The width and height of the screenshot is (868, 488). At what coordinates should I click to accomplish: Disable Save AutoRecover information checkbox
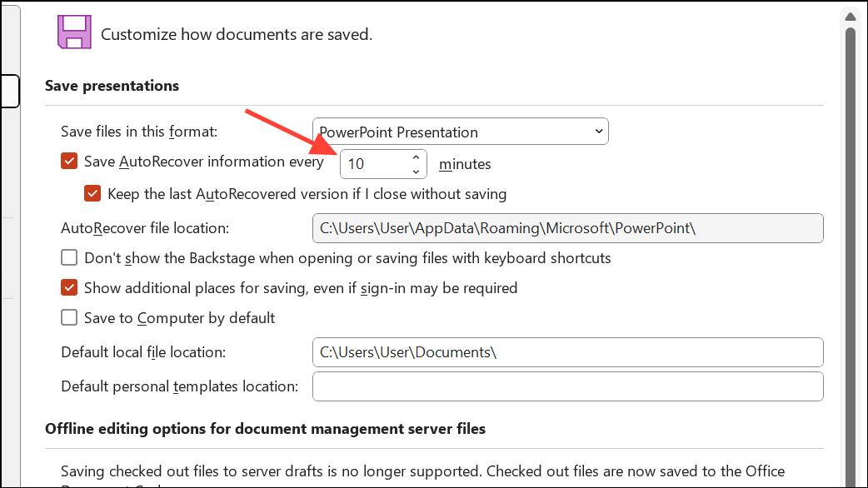click(69, 161)
